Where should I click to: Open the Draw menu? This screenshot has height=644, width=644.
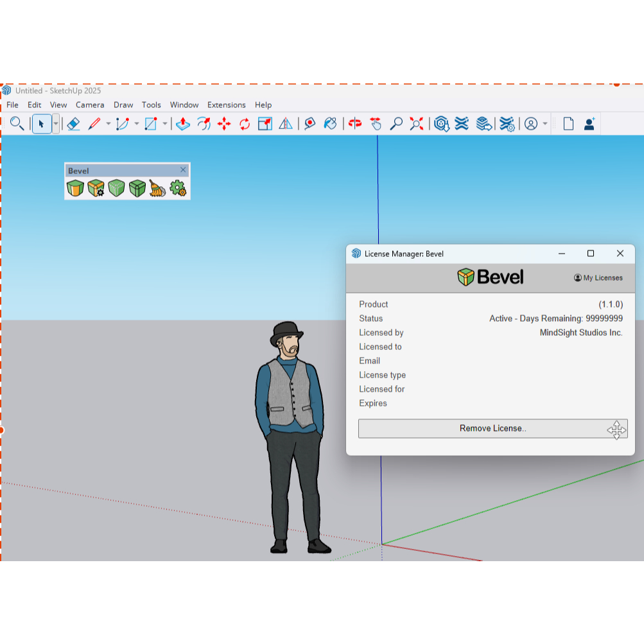[123, 105]
